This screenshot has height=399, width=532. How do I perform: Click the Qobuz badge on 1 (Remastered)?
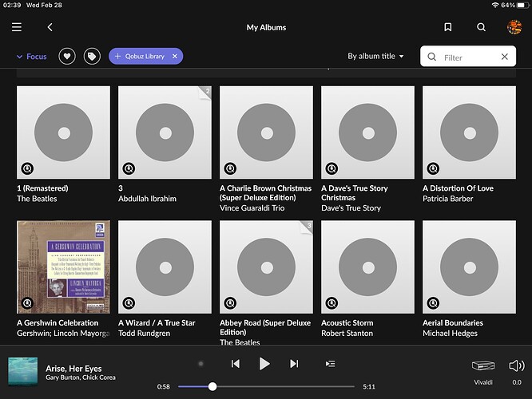click(27, 168)
